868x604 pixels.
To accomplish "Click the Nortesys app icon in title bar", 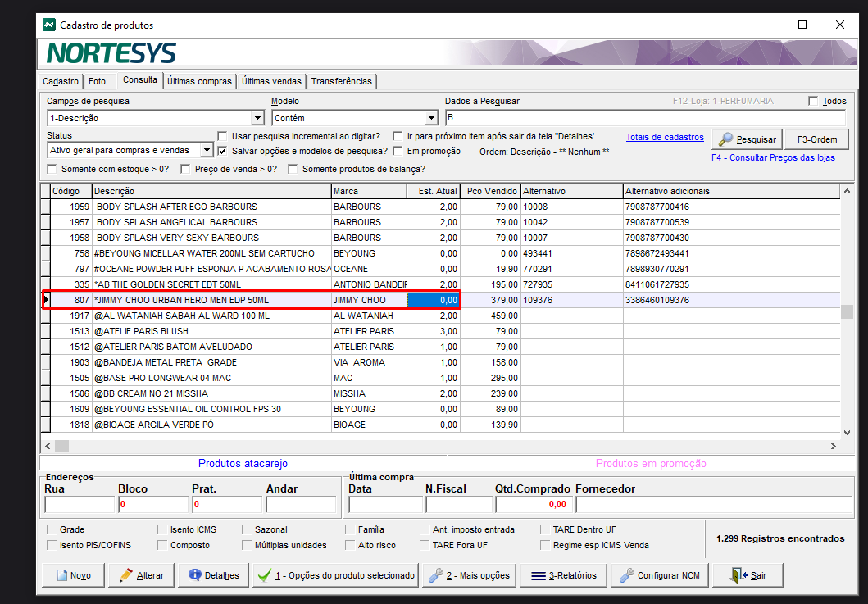I will click(x=49, y=25).
